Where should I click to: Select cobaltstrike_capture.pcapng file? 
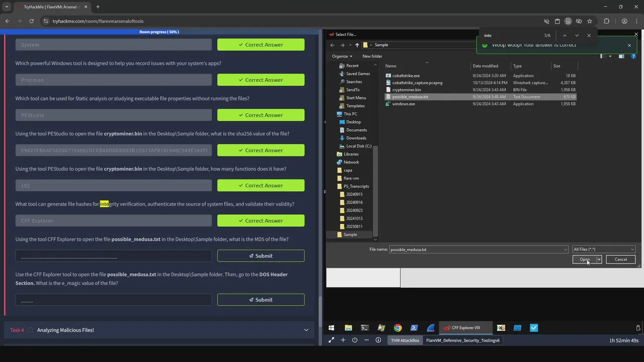click(417, 83)
